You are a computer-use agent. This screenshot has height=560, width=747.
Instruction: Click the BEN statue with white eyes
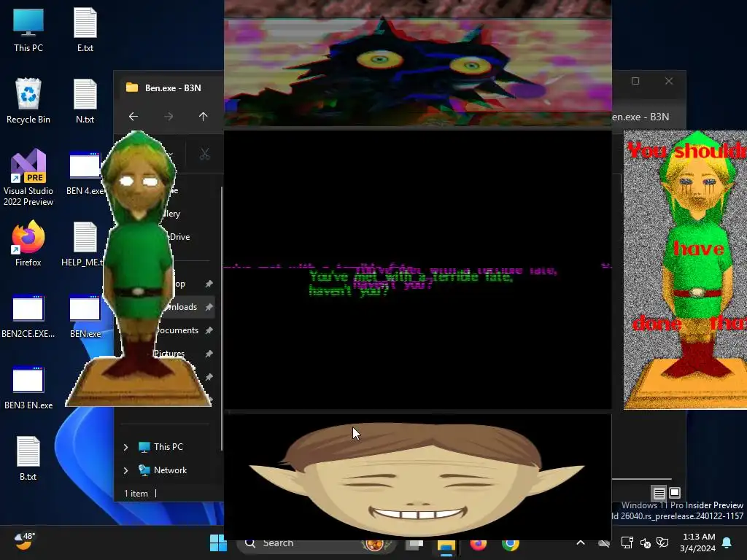click(x=138, y=269)
